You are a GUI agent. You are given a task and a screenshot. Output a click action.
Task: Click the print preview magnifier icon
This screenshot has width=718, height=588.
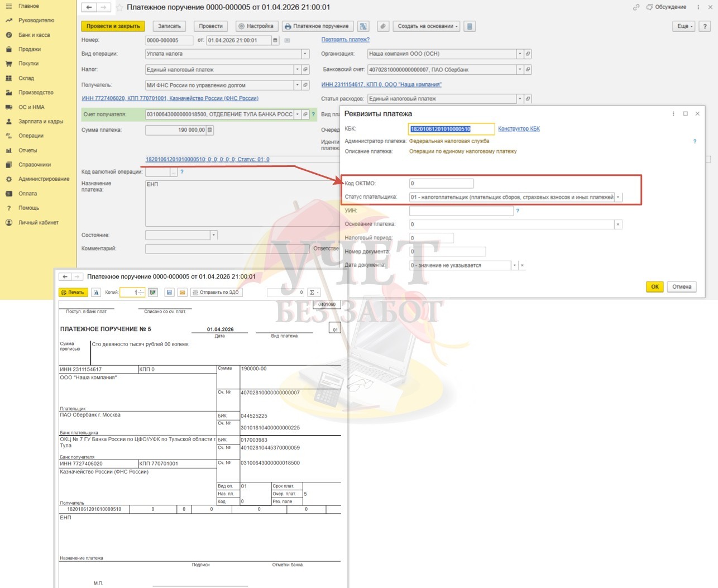click(x=96, y=293)
